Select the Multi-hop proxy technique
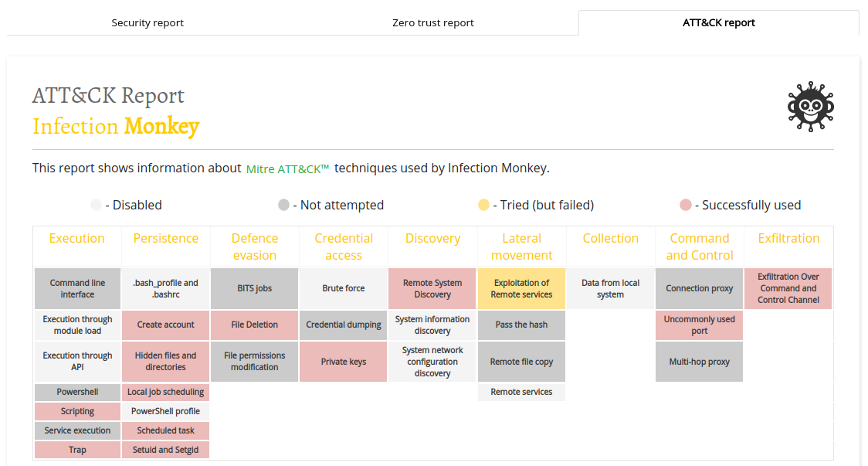The image size is (868, 466). (699, 362)
